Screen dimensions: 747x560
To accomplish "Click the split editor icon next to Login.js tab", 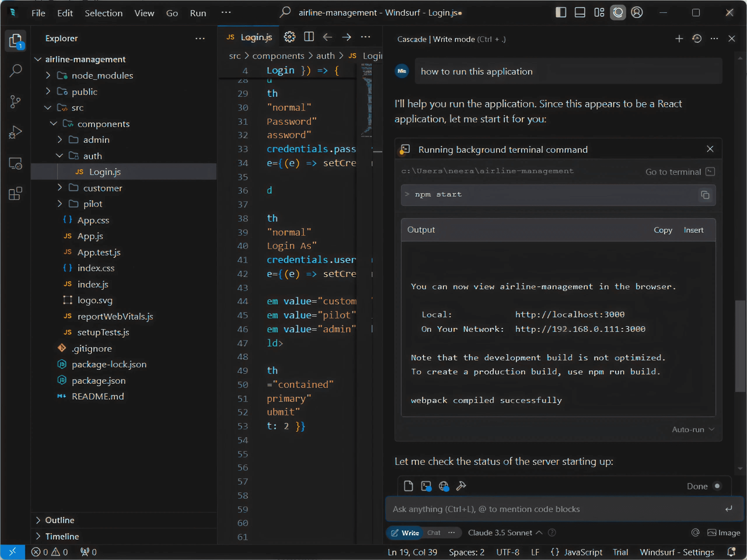I will (x=309, y=37).
